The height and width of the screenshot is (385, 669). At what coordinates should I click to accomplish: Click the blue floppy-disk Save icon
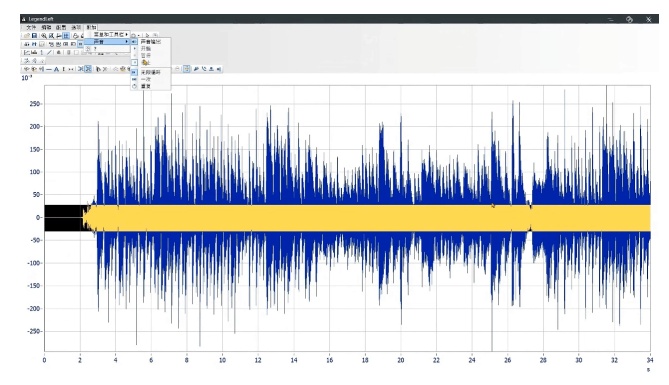click(x=34, y=36)
